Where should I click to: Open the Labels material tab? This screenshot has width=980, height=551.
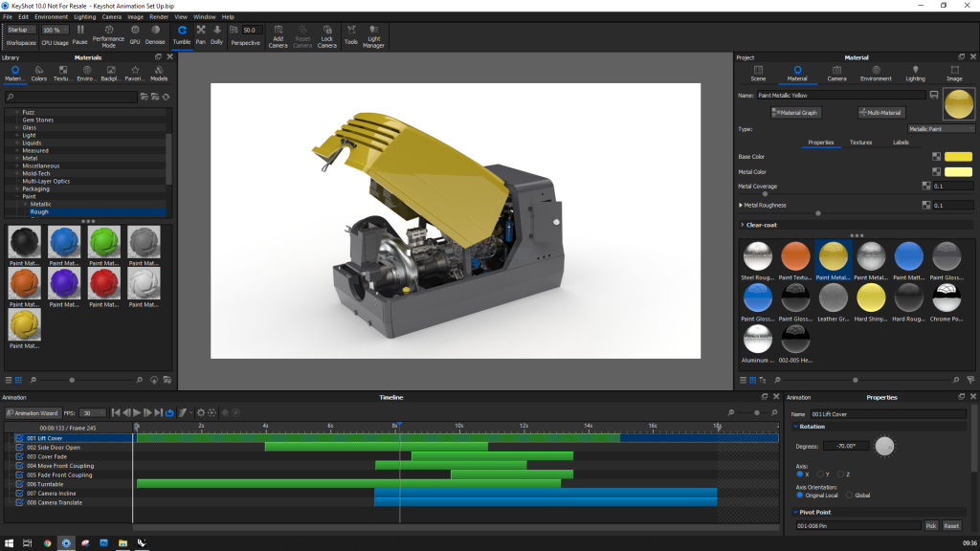click(x=901, y=143)
